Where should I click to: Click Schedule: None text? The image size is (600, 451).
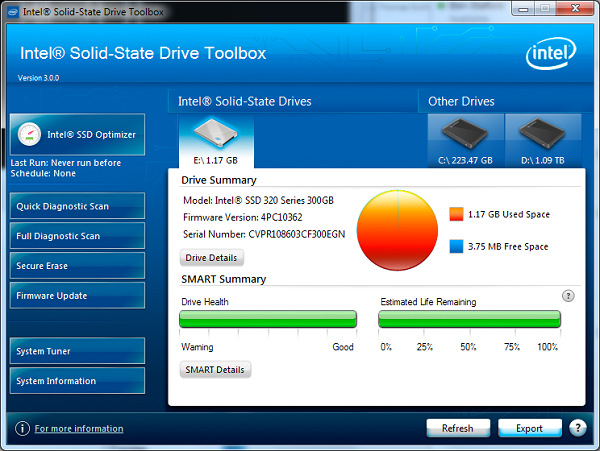(x=43, y=173)
